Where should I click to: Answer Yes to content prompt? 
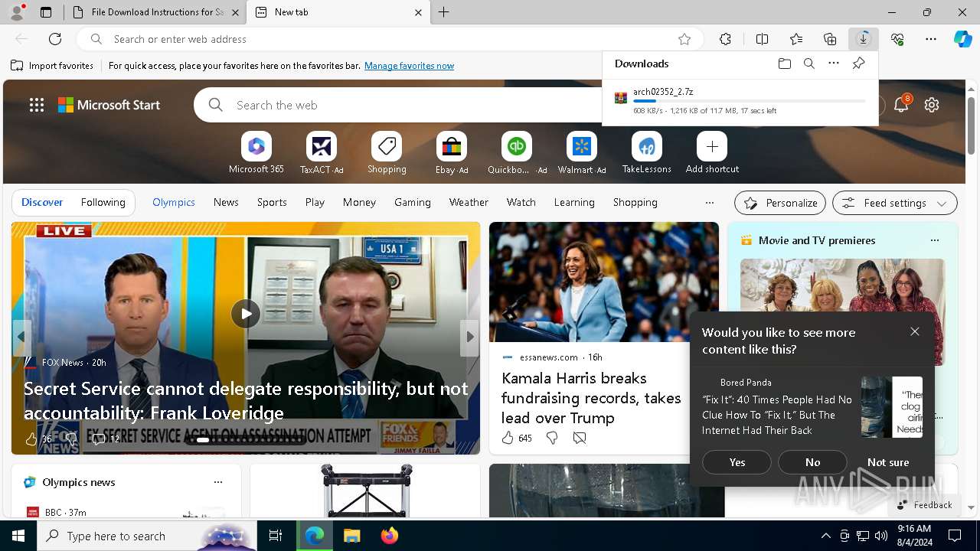click(x=737, y=462)
